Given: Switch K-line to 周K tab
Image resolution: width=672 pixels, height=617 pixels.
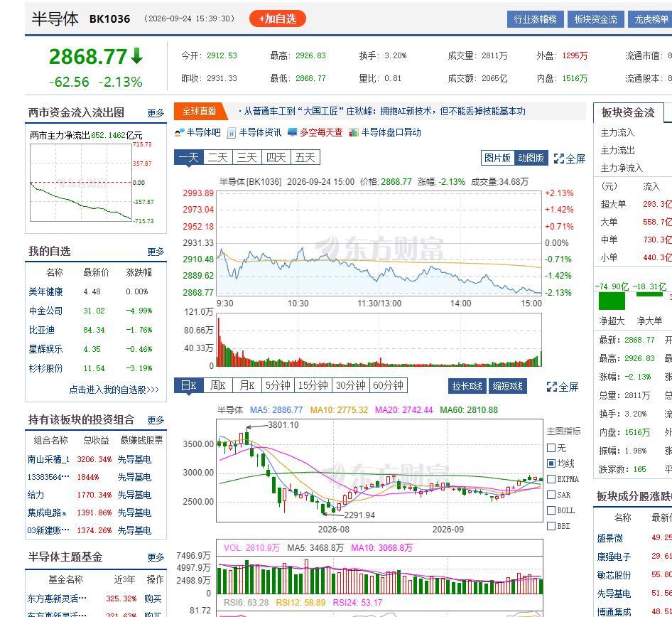Looking at the screenshot, I should click(217, 385).
